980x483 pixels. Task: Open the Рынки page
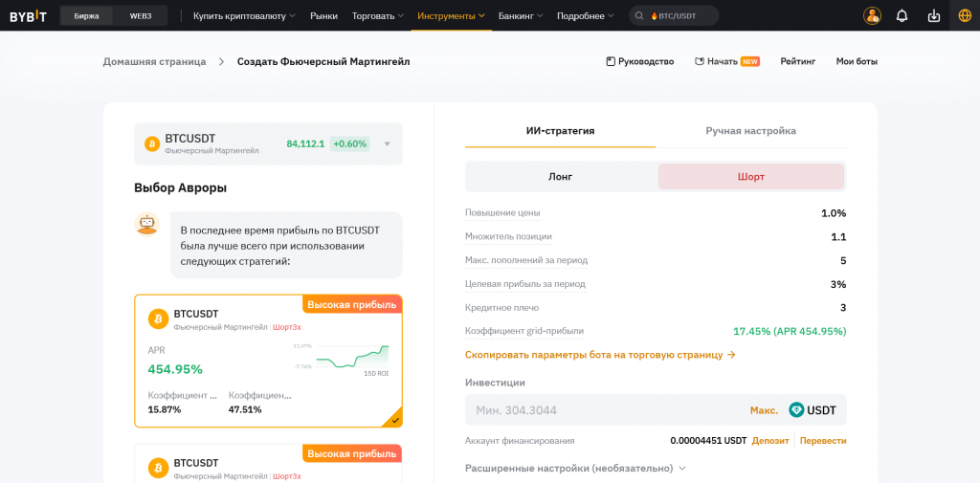[x=323, y=15]
